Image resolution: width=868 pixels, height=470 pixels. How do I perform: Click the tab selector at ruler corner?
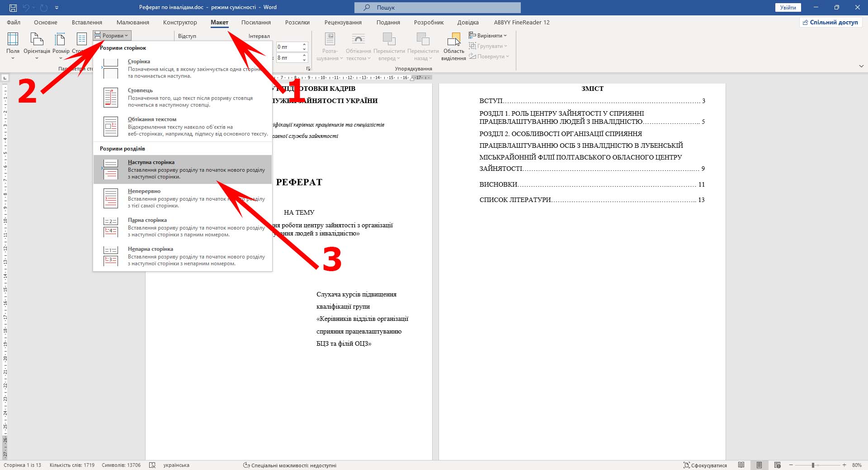(5, 78)
